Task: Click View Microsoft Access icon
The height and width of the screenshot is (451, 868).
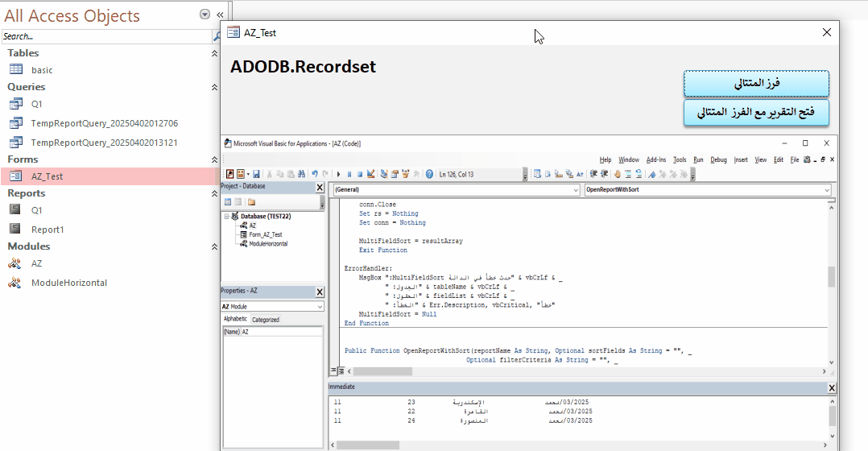Action: 229,174
